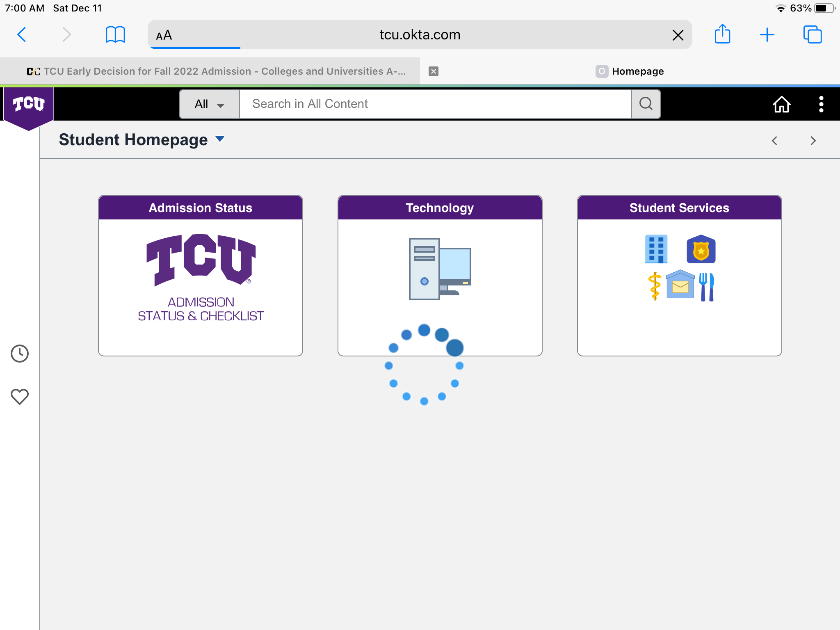This screenshot has width=840, height=630.
Task: Click the tcu.okta.com address bar
Action: (420, 34)
